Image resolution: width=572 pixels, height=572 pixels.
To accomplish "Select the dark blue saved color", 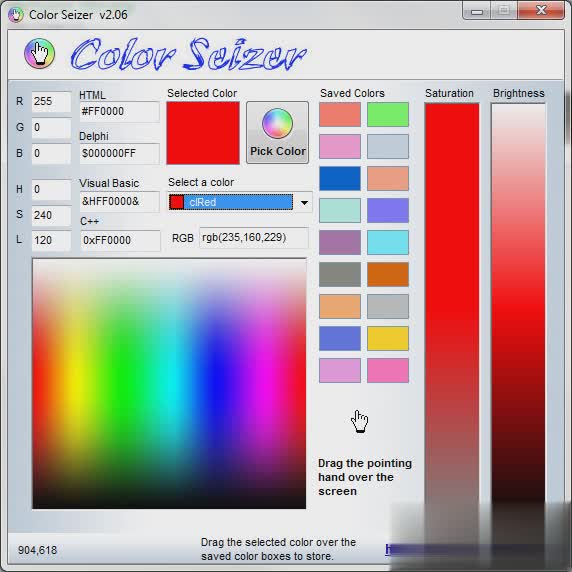I will pyautogui.click(x=340, y=179).
